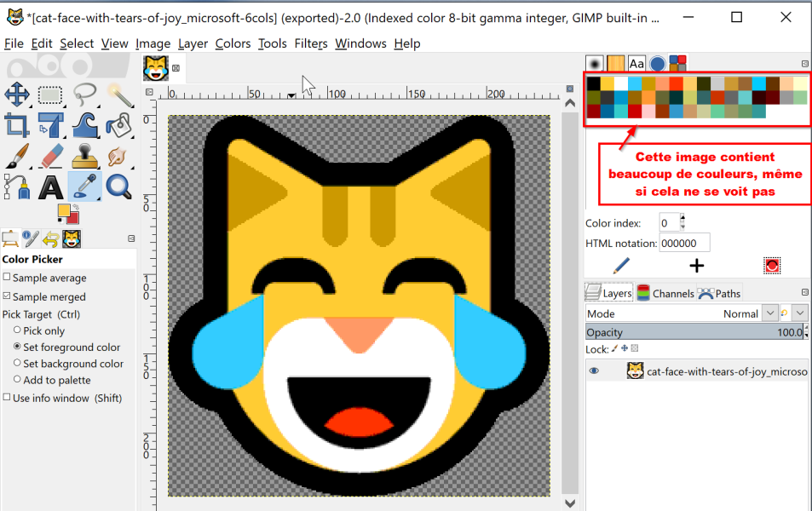The height and width of the screenshot is (511, 812).
Task: Open the Colors menu
Action: 233,43
